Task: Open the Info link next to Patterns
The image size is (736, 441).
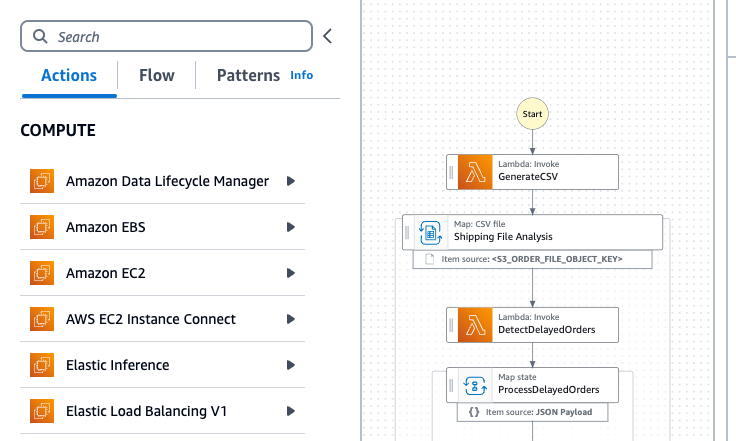Action: 301,75
